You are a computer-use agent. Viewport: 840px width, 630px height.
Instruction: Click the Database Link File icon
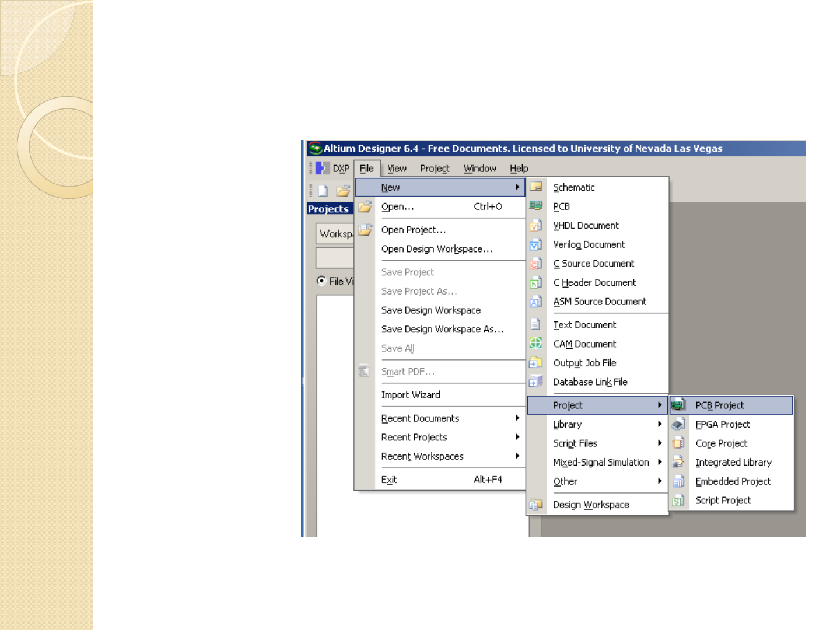[x=535, y=381]
